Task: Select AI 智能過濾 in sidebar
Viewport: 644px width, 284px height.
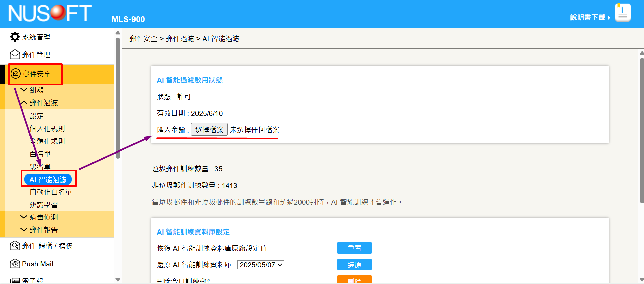Action: [48, 180]
